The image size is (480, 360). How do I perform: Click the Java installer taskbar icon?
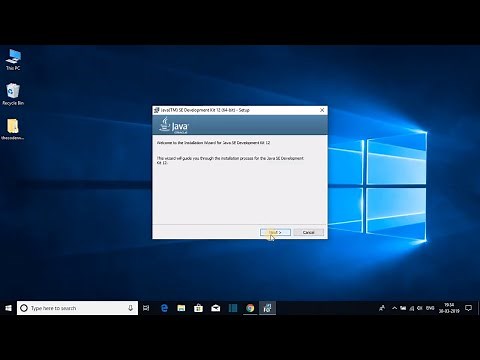coord(267,308)
